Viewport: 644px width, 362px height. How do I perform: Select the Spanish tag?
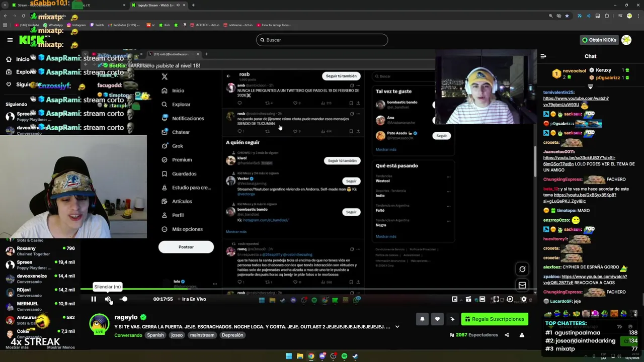point(155,335)
